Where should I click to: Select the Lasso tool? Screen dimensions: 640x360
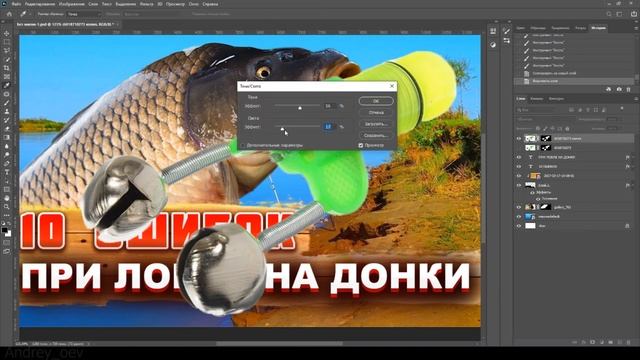click(7, 51)
